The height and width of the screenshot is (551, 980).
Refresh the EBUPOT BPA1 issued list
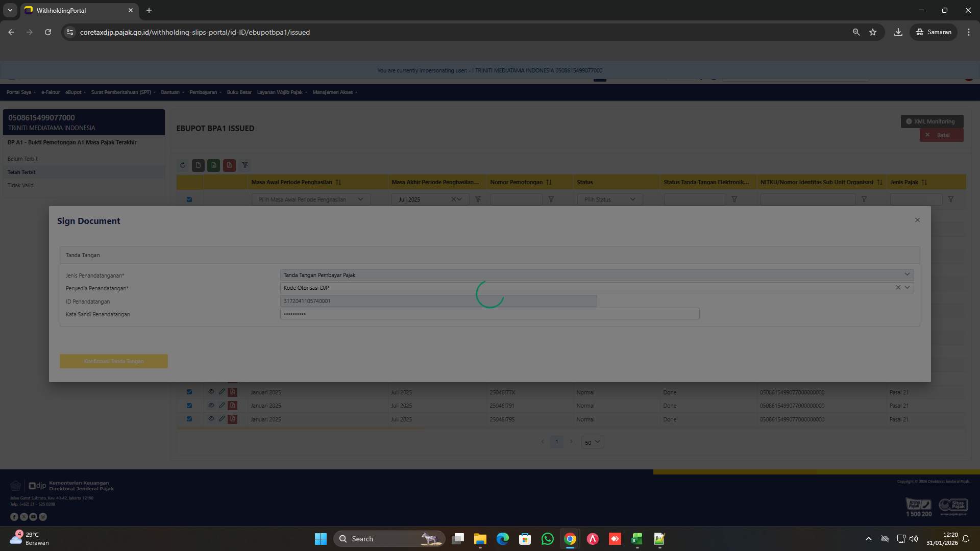183,165
